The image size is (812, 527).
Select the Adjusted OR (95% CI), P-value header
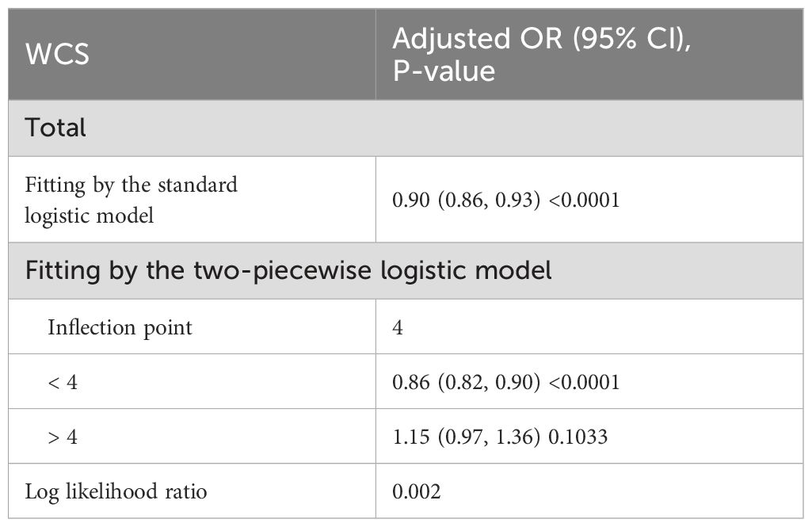pyautogui.click(x=542, y=54)
